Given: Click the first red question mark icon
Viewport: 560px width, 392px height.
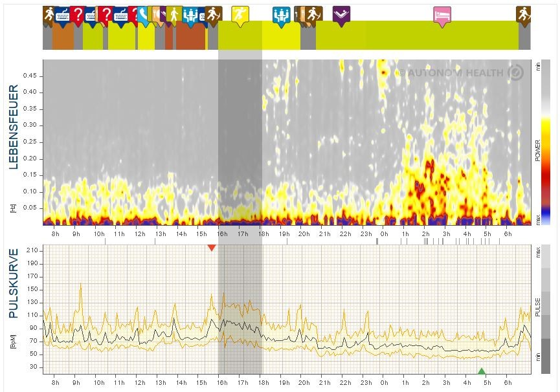Looking at the screenshot, I should click(x=77, y=15).
